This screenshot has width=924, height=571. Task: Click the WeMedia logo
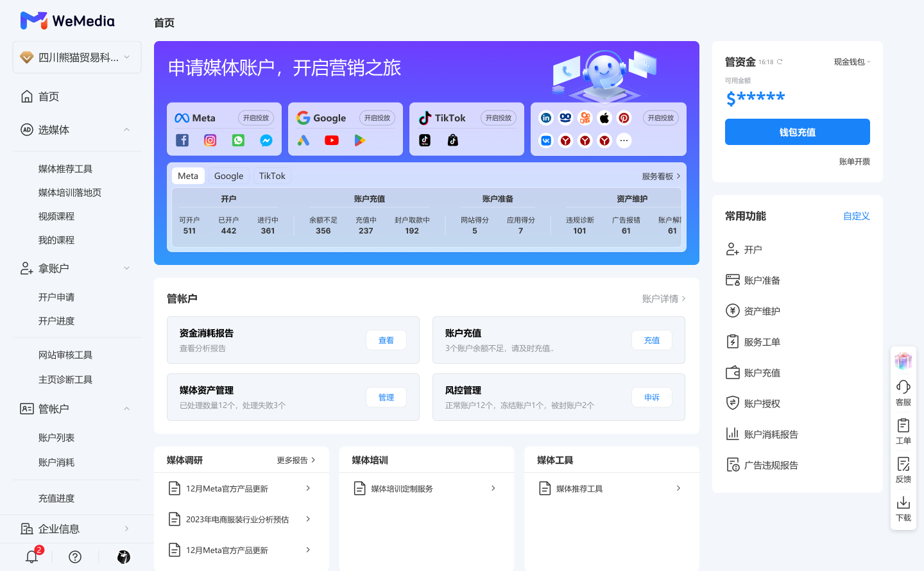(67, 21)
